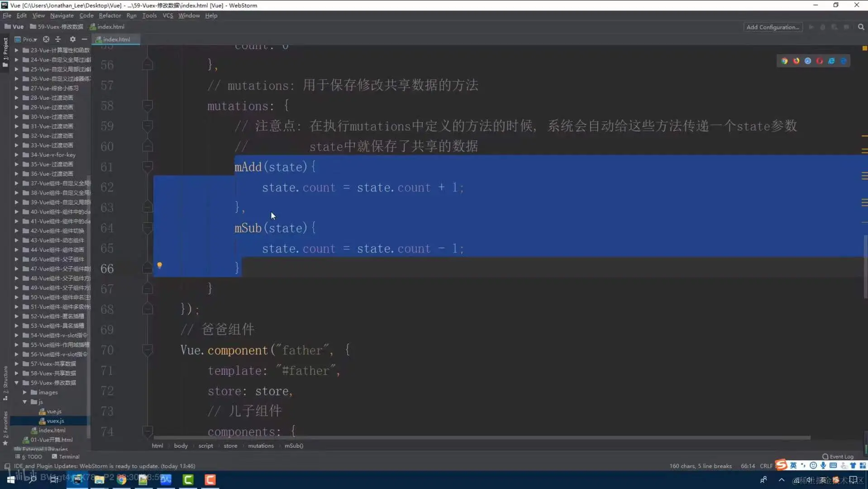The height and width of the screenshot is (489, 868).
Task: Open the Event Log
Action: [837, 456]
